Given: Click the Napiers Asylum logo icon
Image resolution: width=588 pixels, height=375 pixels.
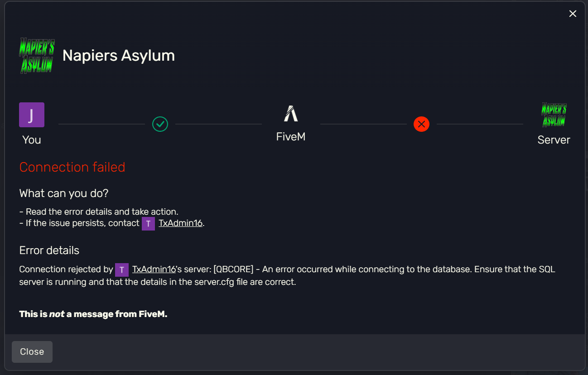Looking at the screenshot, I should (36, 55).
